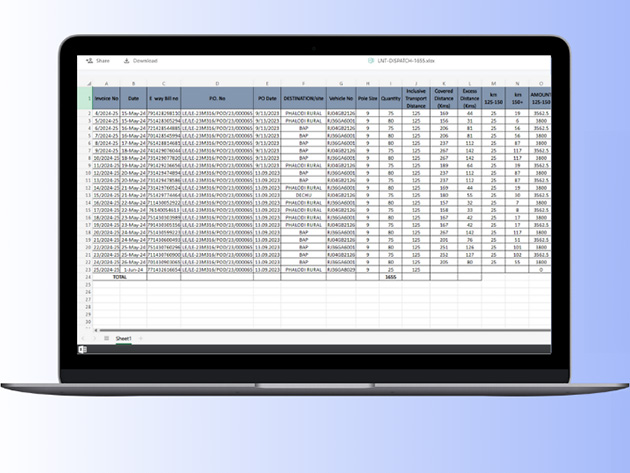Click the Share icon in the top bar

point(90,60)
